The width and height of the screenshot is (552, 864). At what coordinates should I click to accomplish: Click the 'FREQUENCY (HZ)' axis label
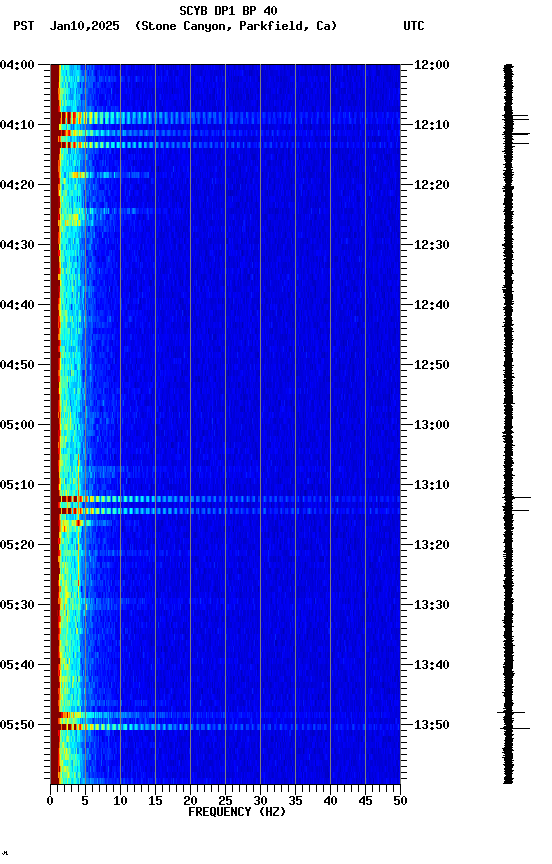pyautogui.click(x=237, y=812)
